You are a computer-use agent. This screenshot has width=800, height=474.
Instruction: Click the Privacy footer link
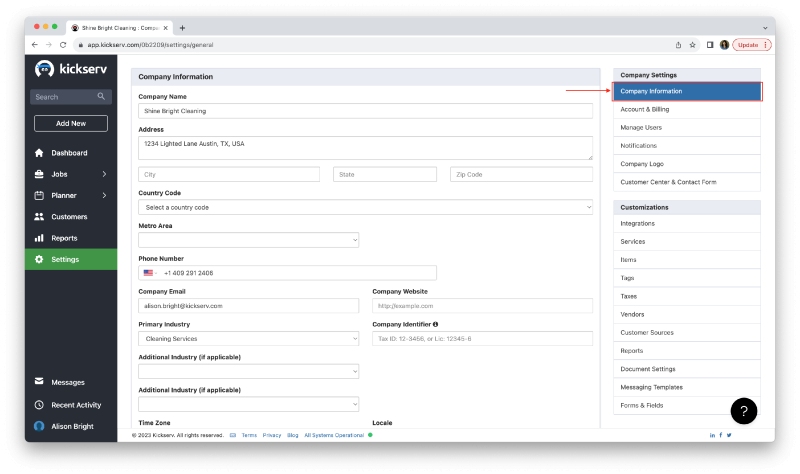tap(271, 435)
